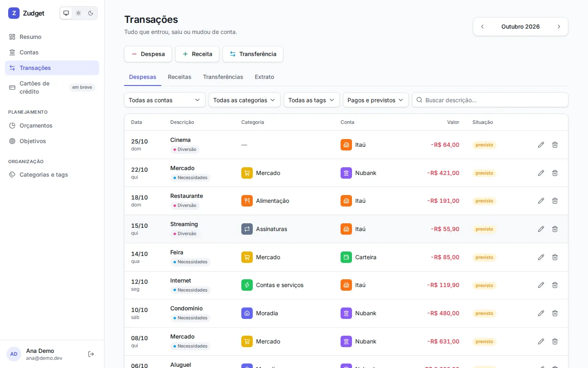Open Contas in the sidebar
Screen dimensions: 588x368
tap(52, 52)
